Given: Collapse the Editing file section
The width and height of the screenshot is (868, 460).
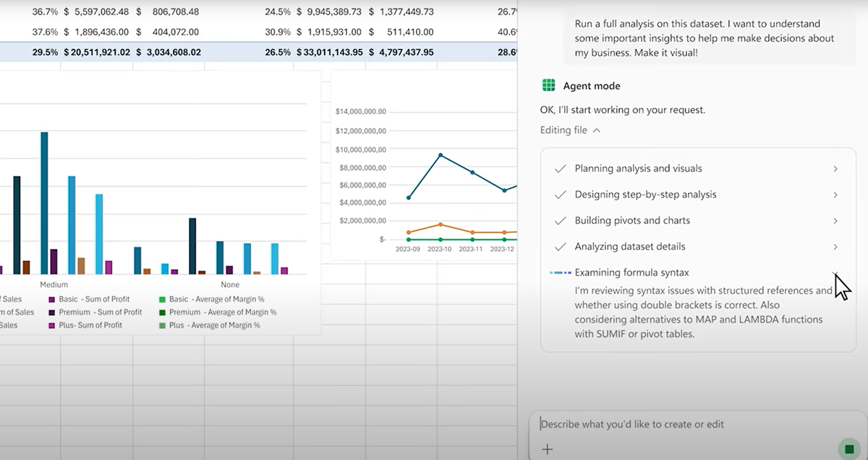Looking at the screenshot, I should coord(596,131).
